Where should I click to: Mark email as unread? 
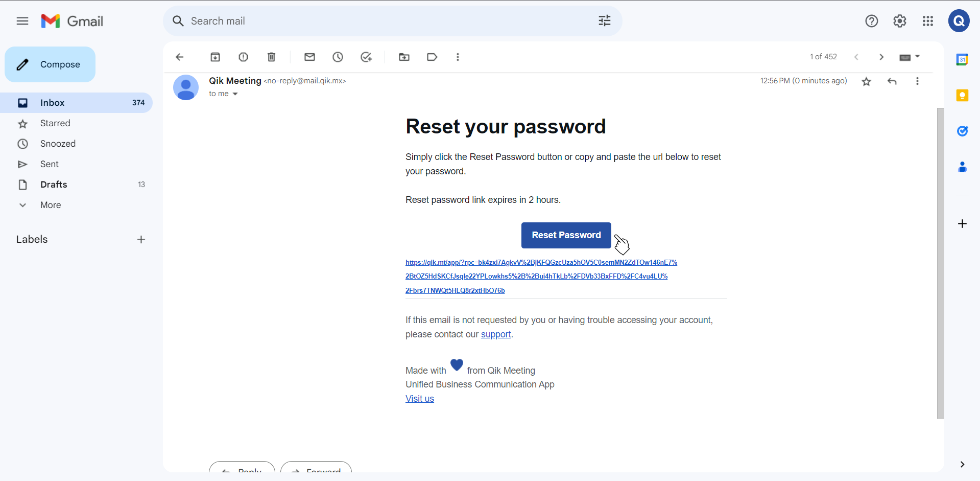(309, 57)
